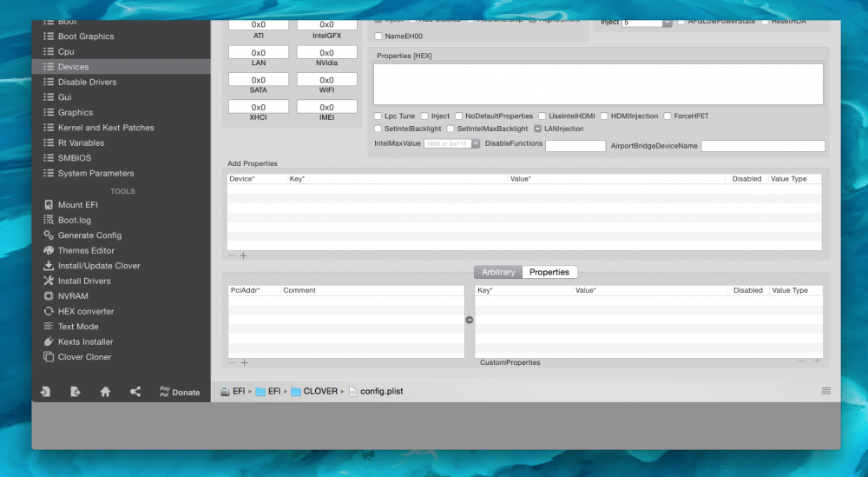Toggle the ForceHPET checkbox
This screenshot has height=477, width=868.
[x=667, y=116]
